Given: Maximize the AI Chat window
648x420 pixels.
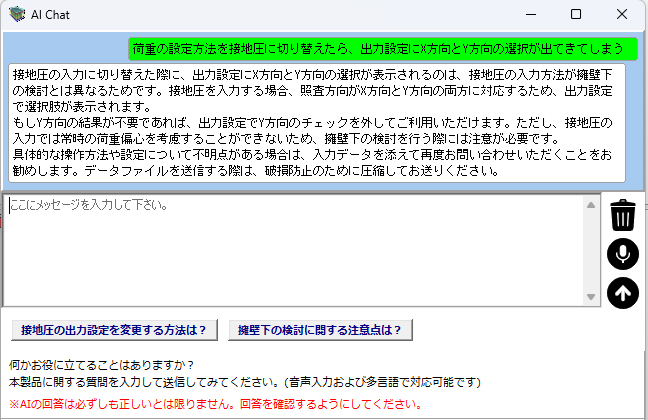Looking at the screenshot, I should (576, 14).
